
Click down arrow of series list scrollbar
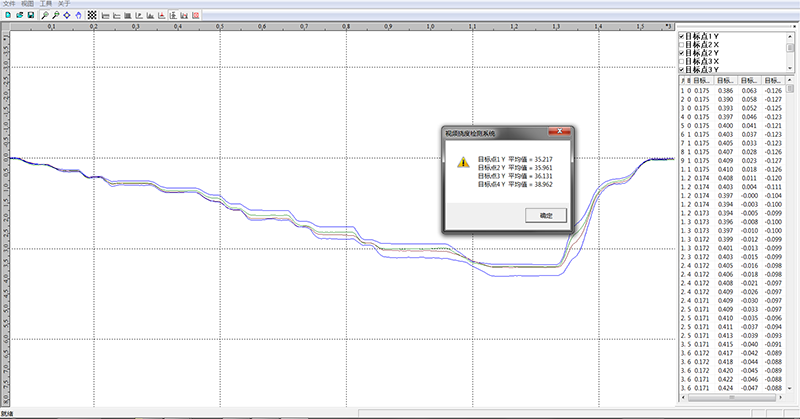[x=790, y=68]
